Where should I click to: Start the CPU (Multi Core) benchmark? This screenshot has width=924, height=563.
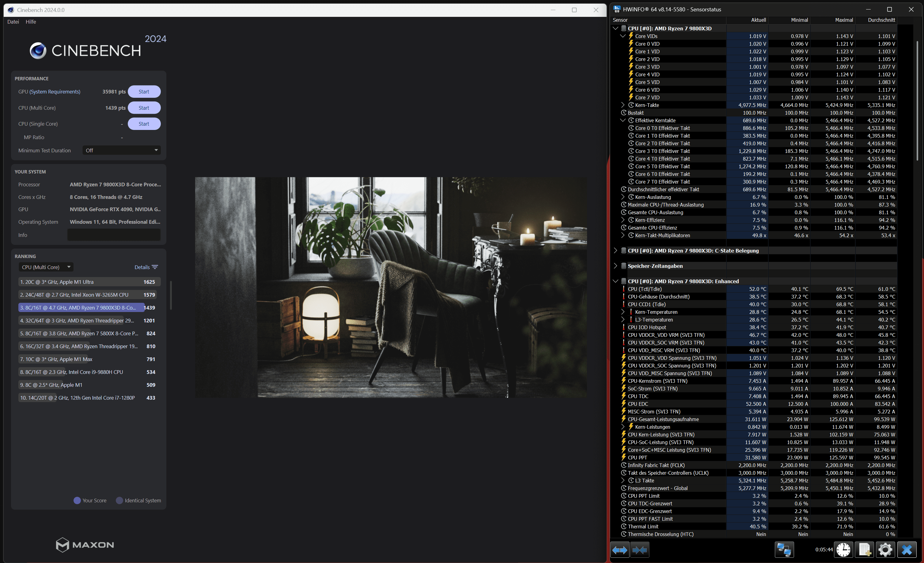144,108
